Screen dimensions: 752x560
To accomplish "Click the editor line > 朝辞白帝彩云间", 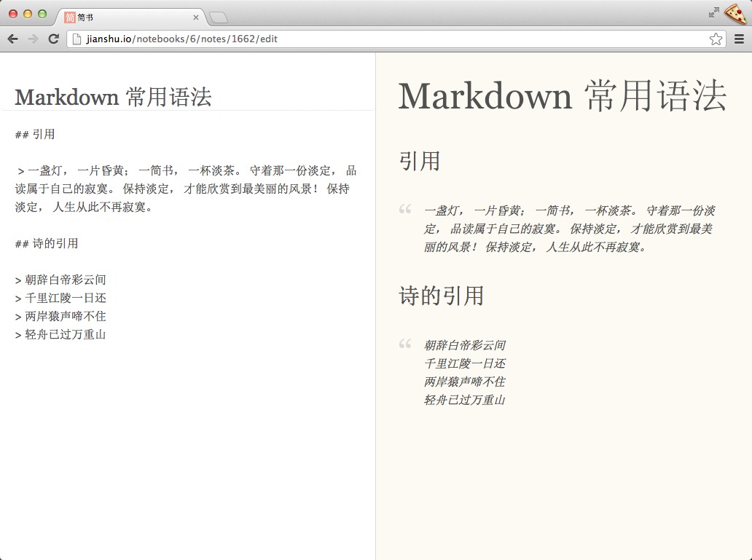I will coord(61,280).
